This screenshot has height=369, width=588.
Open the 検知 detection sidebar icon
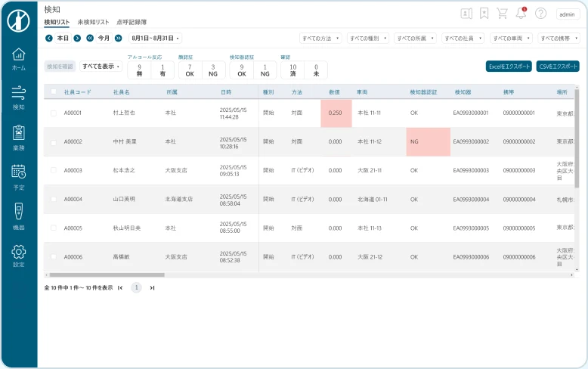pos(18,98)
